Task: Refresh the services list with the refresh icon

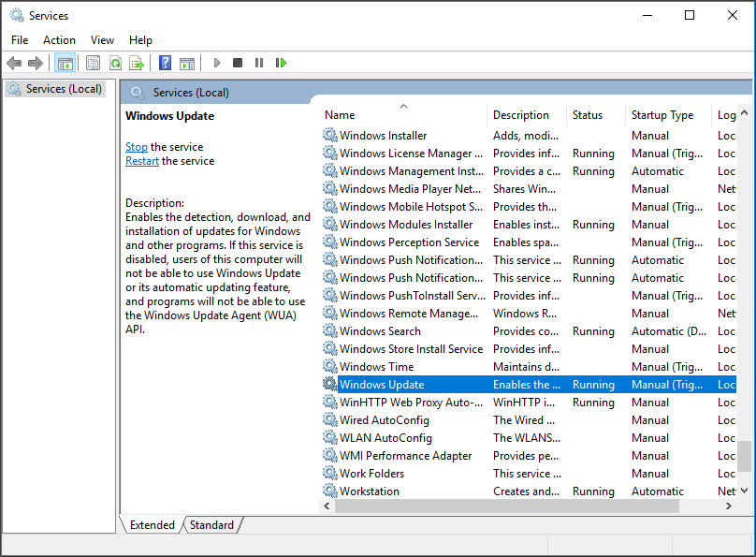Action: [x=115, y=63]
